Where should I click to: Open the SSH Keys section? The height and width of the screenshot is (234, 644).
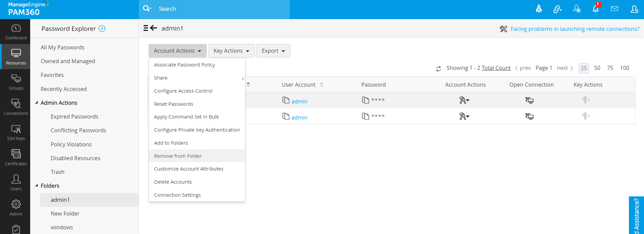tap(16, 133)
